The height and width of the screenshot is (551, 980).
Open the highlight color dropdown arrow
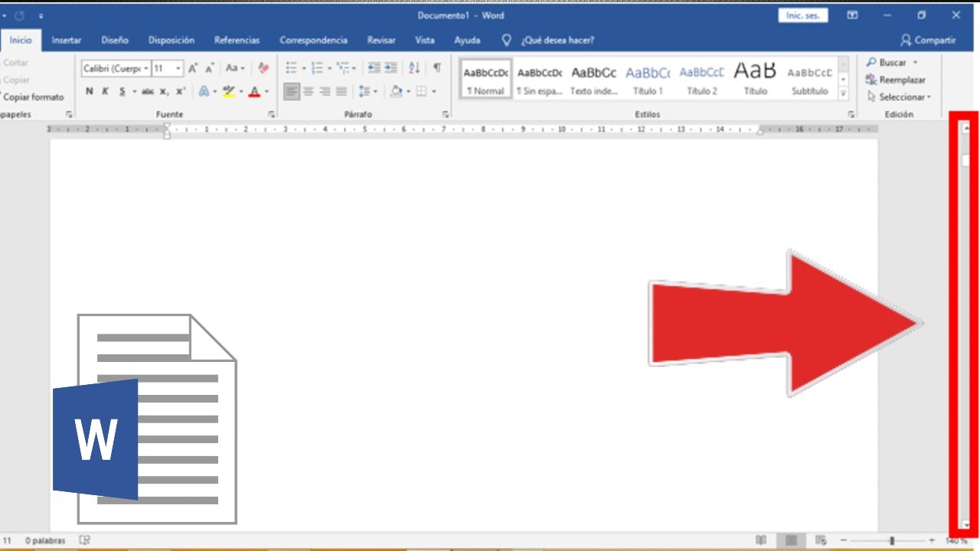pos(240,91)
